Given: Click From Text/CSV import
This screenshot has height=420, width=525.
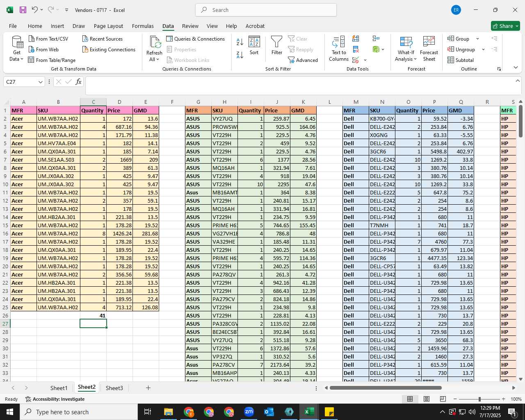Looking at the screenshot, I should [x=48, y=39].
